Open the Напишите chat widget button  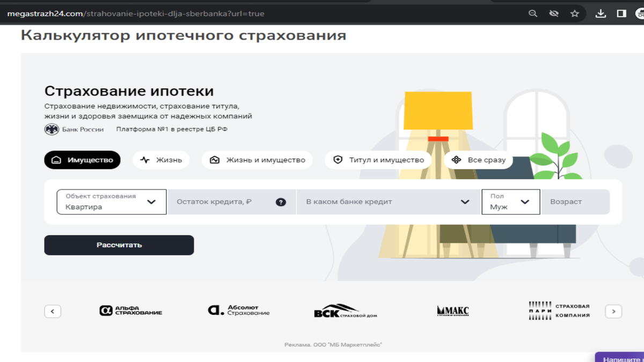coord(620,358)
